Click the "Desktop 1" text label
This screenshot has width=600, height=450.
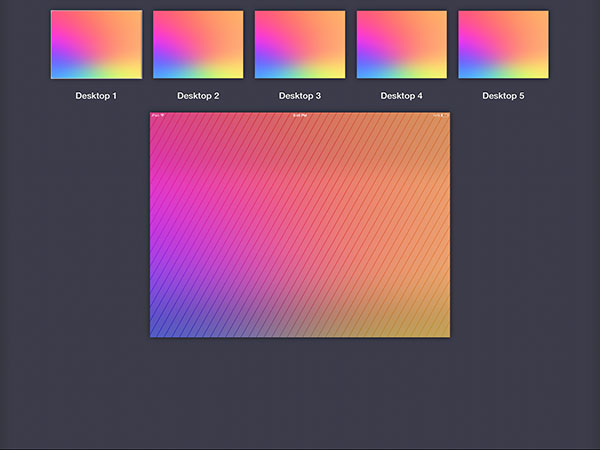96,96
